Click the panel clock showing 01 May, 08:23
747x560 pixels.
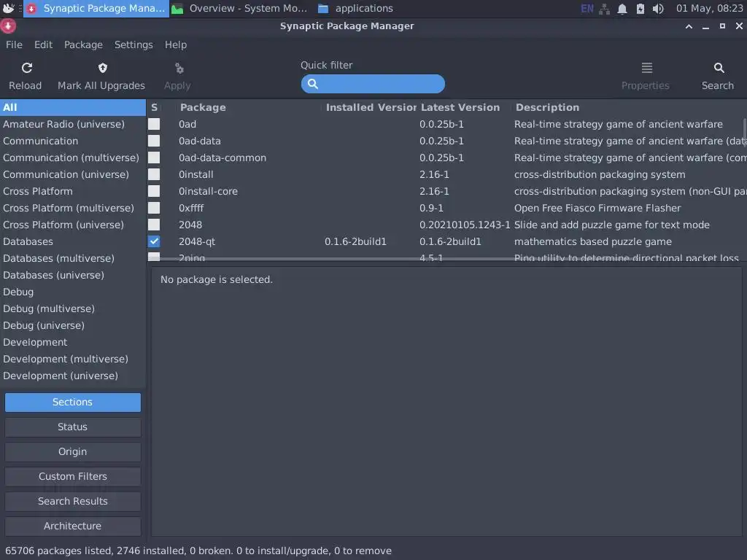(x=709, y=8)
